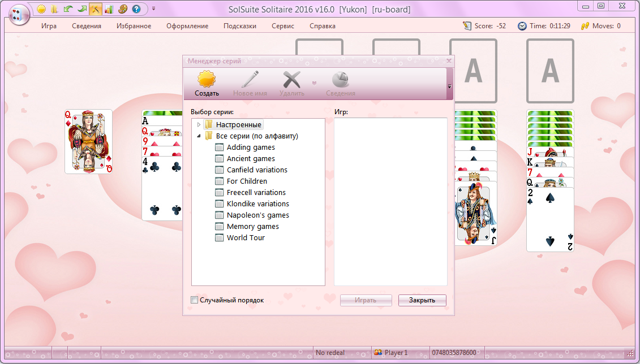Image resolution: width=640 pixels, height=364 pixels.
Task: Redo the move with the right green arrow
Action: coord(81,8)
